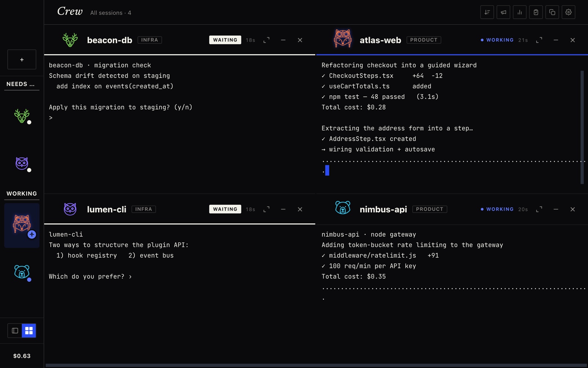
Task: Select the owl avatar in sidebar
Action: click(x=22, y=163)
